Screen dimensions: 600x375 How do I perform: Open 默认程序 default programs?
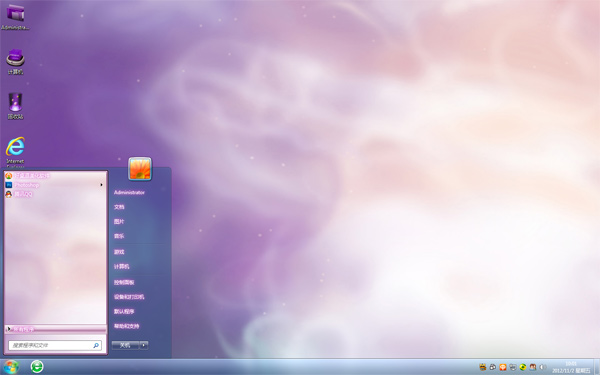124,311
